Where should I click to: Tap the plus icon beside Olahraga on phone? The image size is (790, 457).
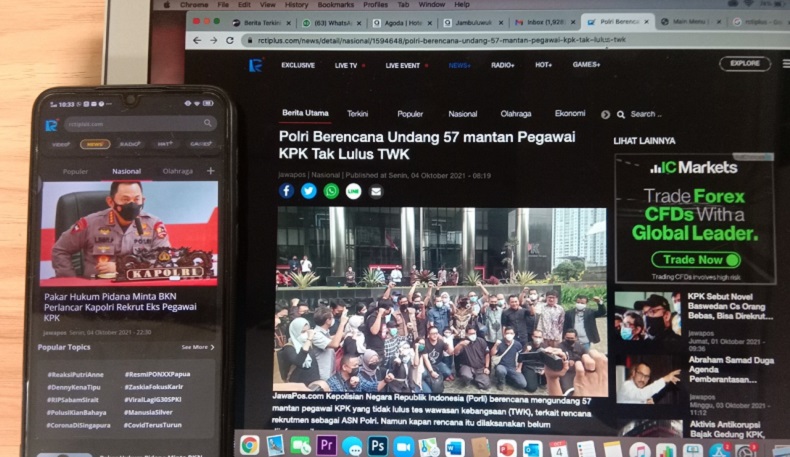pos(211,171)
